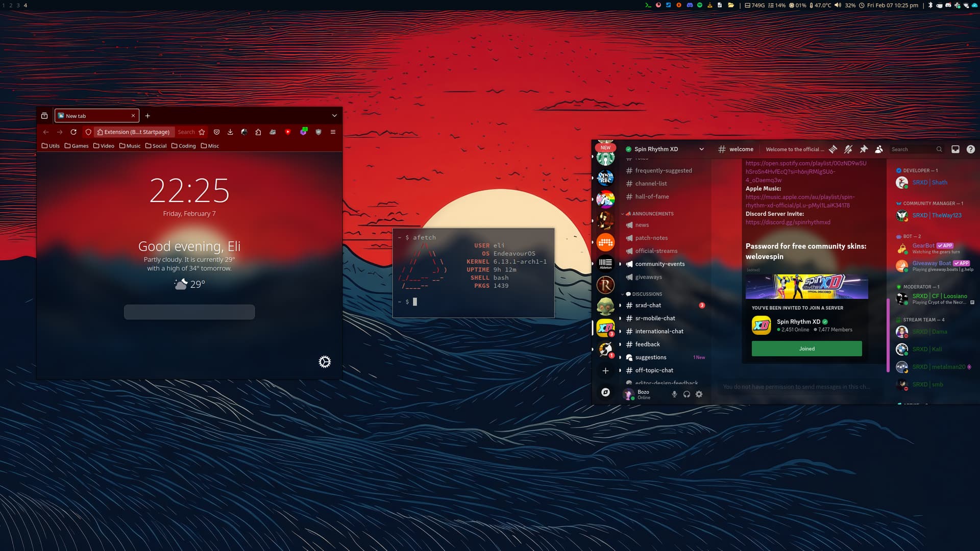Open Discord help icon

[971, 149]
